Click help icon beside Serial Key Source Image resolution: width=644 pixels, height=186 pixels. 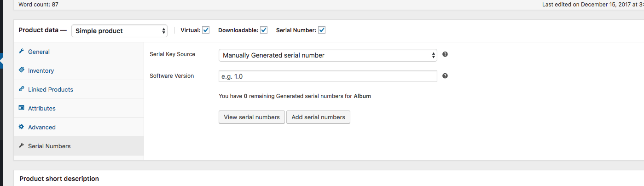[x=445, y=54]
